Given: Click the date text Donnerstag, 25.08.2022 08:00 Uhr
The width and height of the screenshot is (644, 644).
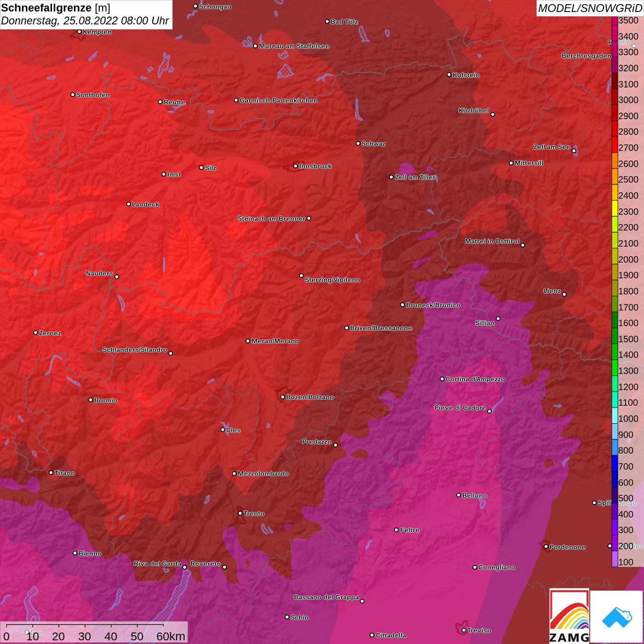Looking at the screenshot, I should [85, 21].
